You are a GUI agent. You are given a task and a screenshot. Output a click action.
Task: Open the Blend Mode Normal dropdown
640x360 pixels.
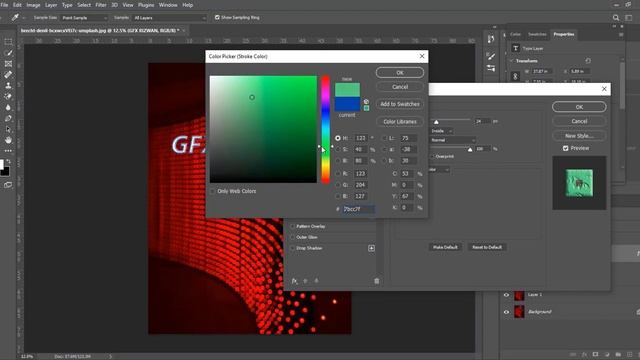(452, 140)
